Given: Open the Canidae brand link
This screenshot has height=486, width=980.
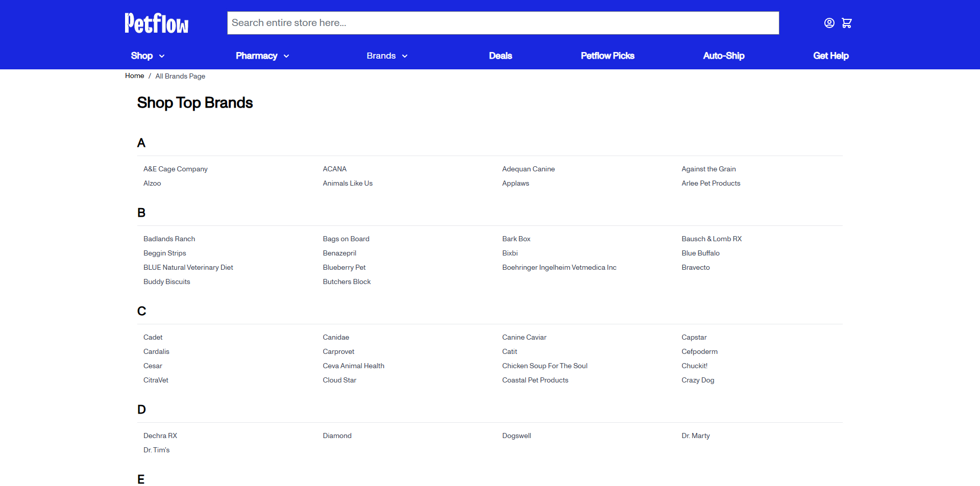Looking at the screenshot, I should click(x=336, y=338).
